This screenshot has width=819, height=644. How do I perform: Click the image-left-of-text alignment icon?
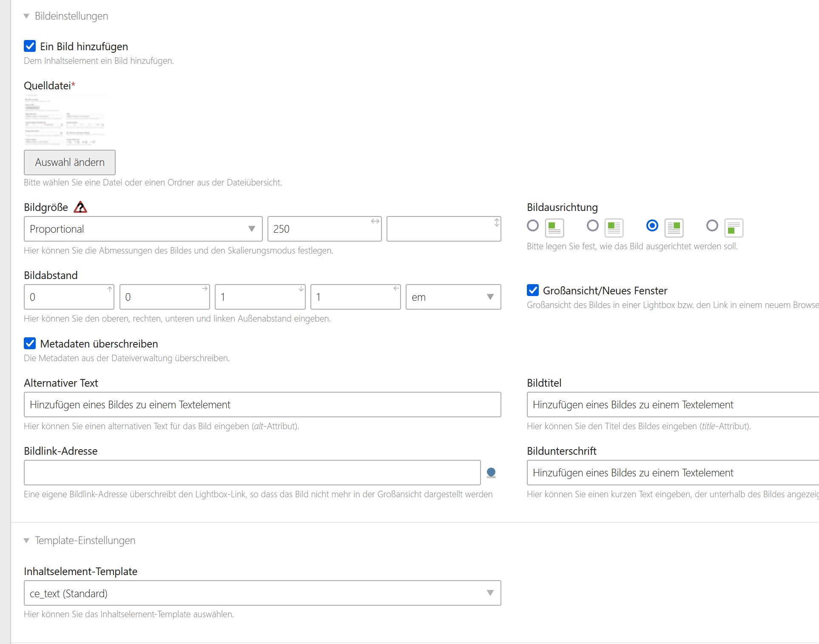coord(614,228)
